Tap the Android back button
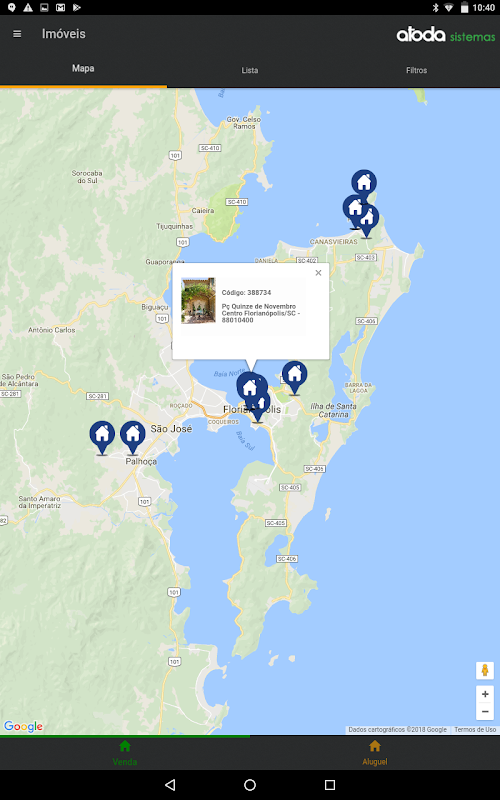This screenshot has width=500, height=800. coord(170,785)
